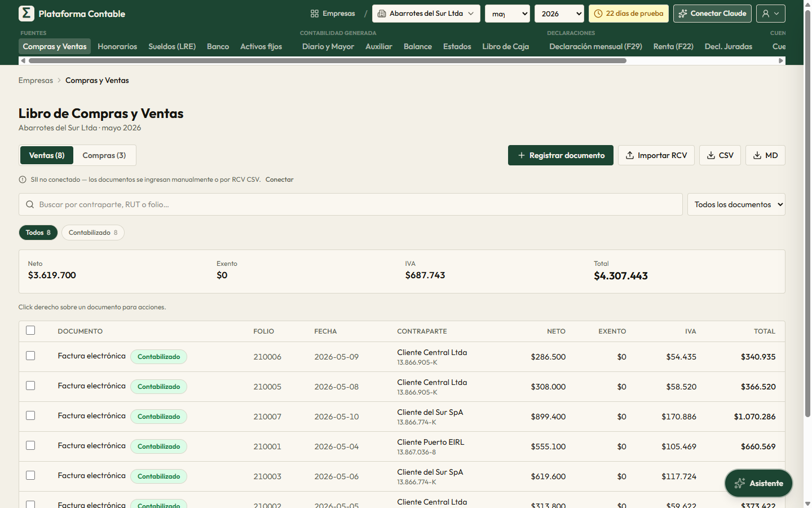Click the sparkle icon on Asistente button
The image size is (812, 508).
tap(740, 483)
